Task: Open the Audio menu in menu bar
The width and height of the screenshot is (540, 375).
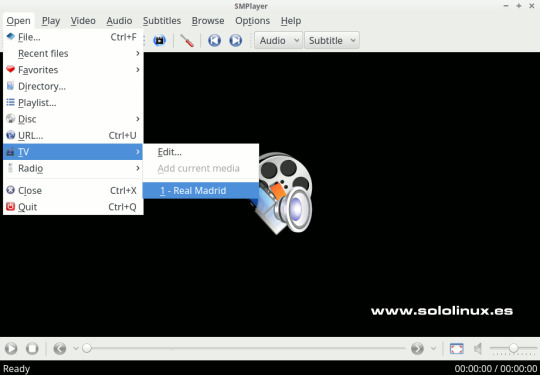Action: tap(119, 21)
